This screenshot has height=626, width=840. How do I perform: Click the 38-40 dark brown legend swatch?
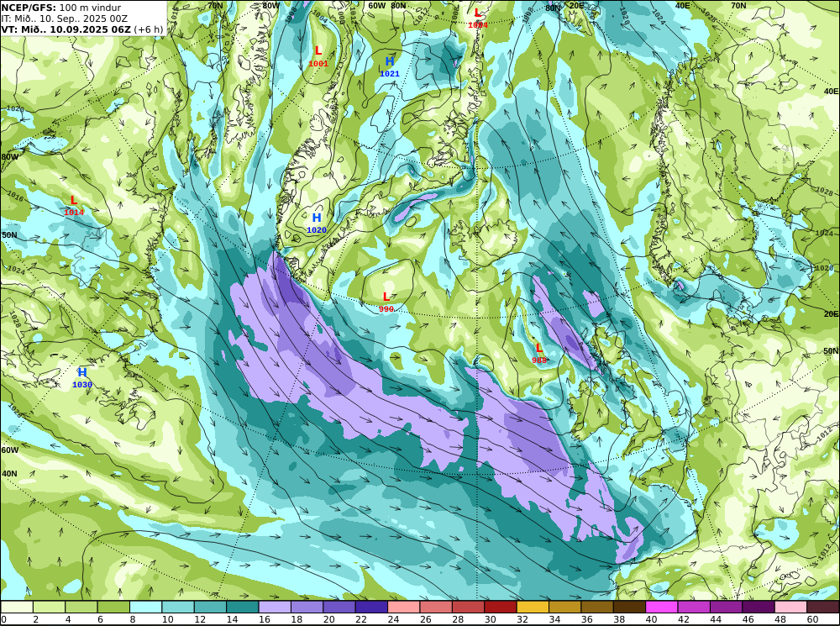coord(629,607)
